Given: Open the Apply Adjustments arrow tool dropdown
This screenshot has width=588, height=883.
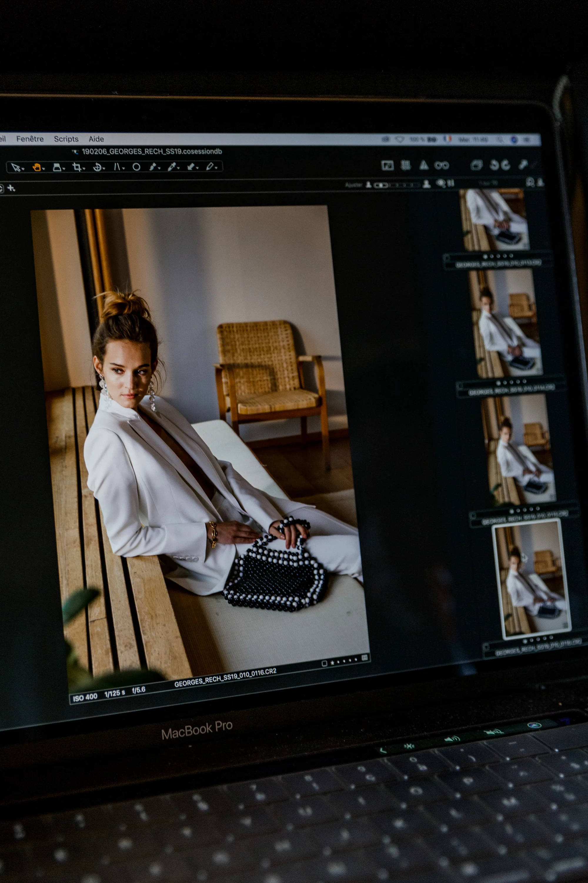Looking at the screenshot, I should click(197, 168).
